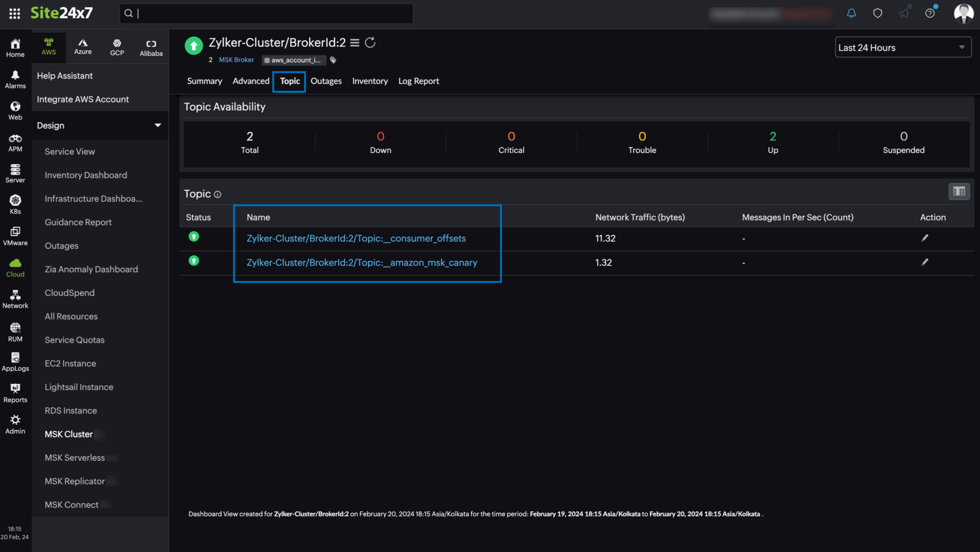The image size is (980, 552).
Task: Open the _amazon_msk_canary topic link
Action: (x=362, y=263)
